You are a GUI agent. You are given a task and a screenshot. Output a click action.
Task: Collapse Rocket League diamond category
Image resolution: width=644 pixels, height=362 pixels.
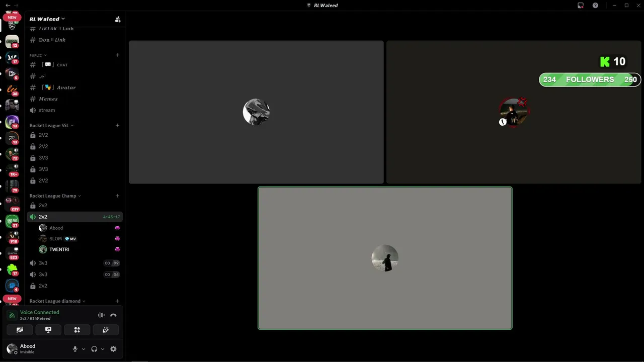click(57, 301)
